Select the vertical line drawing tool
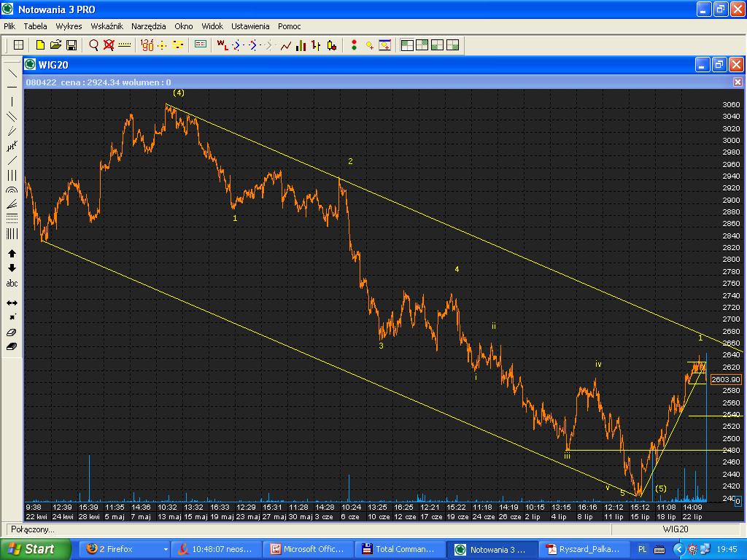 [12, 101]
